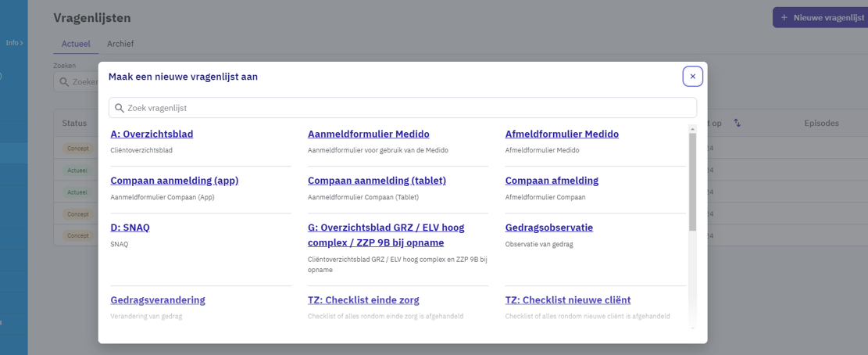Select Compaan afmelding questionnaire

(x=552, y=181)
